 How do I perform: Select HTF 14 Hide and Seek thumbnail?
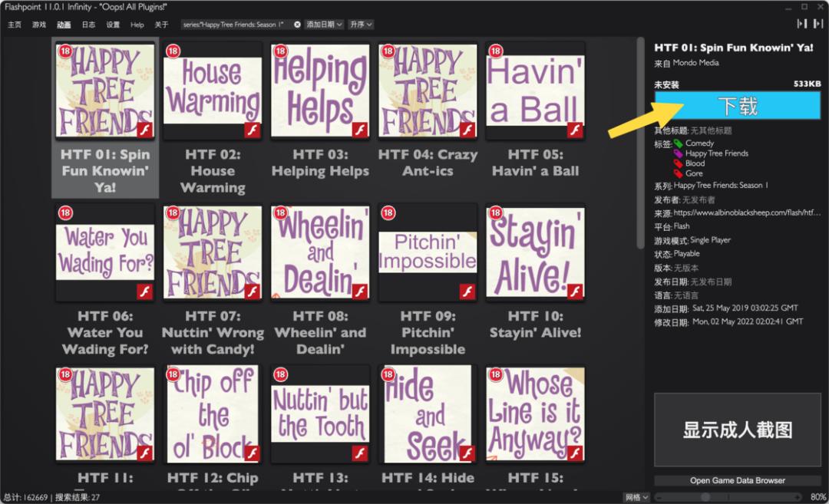point(428,413)
